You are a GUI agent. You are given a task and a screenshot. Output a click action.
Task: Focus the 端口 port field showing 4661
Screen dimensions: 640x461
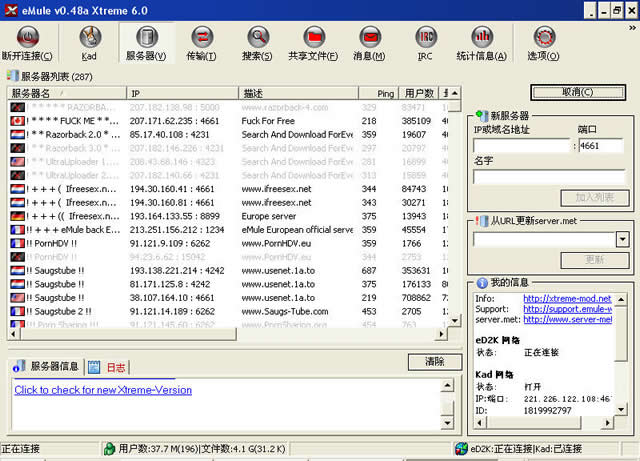coord(601,145)
